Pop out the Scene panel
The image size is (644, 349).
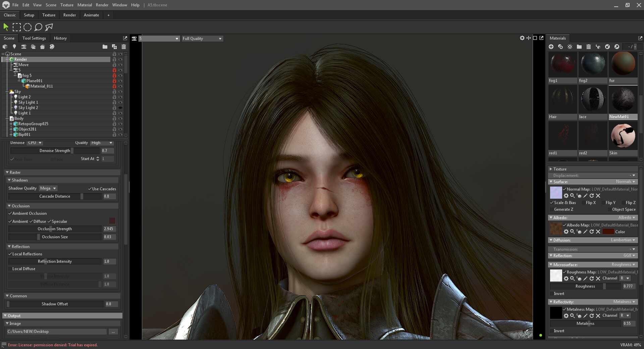[125, 38]
